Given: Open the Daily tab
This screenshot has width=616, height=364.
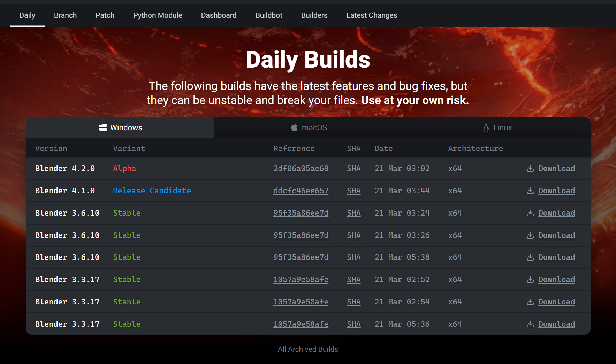Looking at the screenshot, I should pos(27,15).
